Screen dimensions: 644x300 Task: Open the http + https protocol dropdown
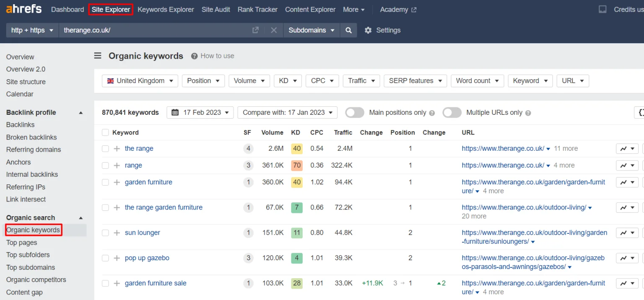pos(32,30)
